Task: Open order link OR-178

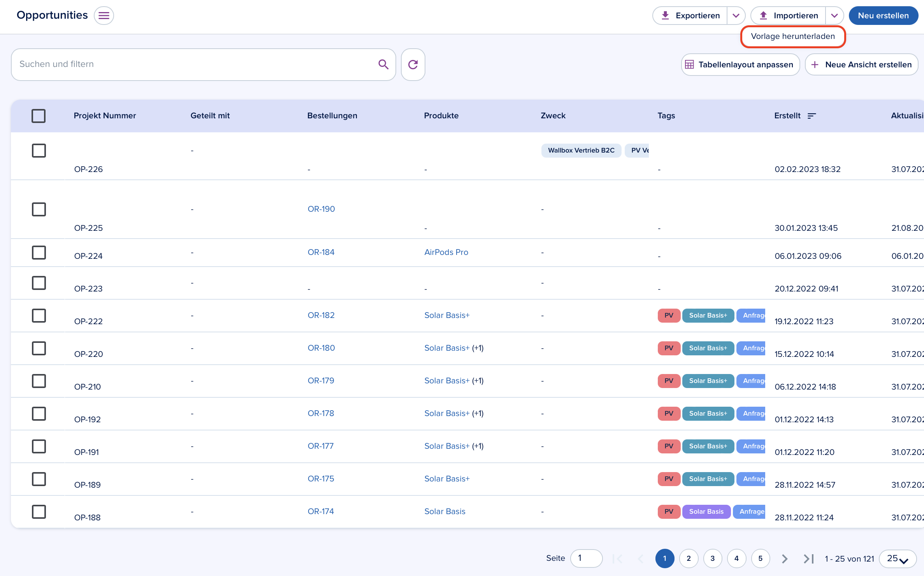Action: [x=321, y=413]
